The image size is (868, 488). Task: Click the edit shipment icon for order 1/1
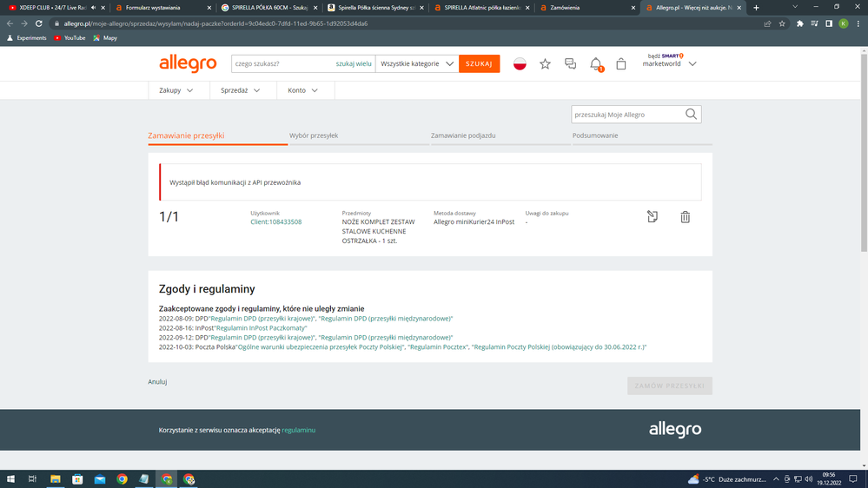coord(653,216)
